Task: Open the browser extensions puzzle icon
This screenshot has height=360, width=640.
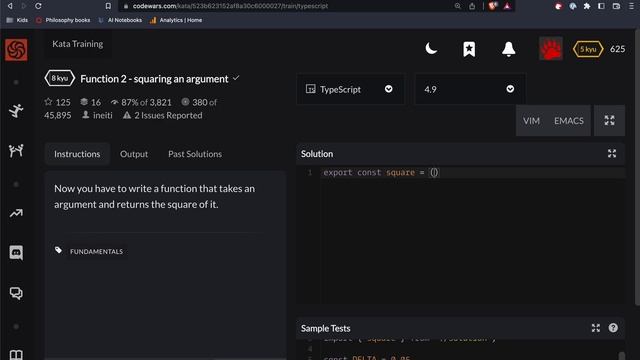Action: (587, 6)
